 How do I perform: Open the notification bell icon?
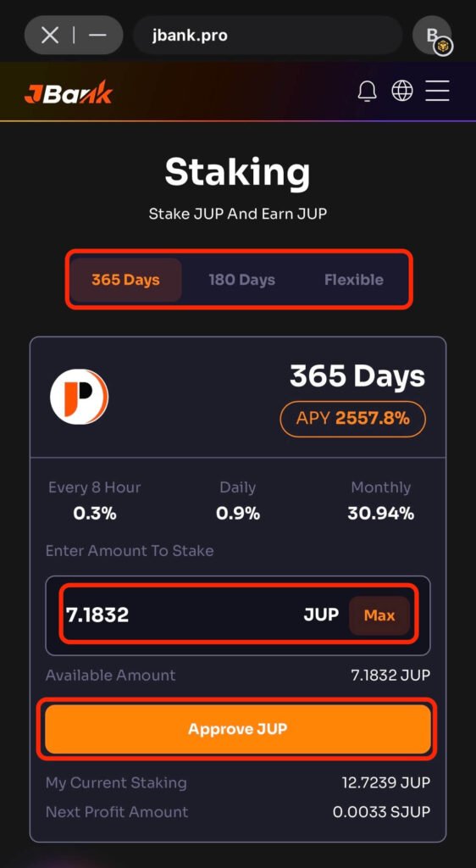(367, 91)
